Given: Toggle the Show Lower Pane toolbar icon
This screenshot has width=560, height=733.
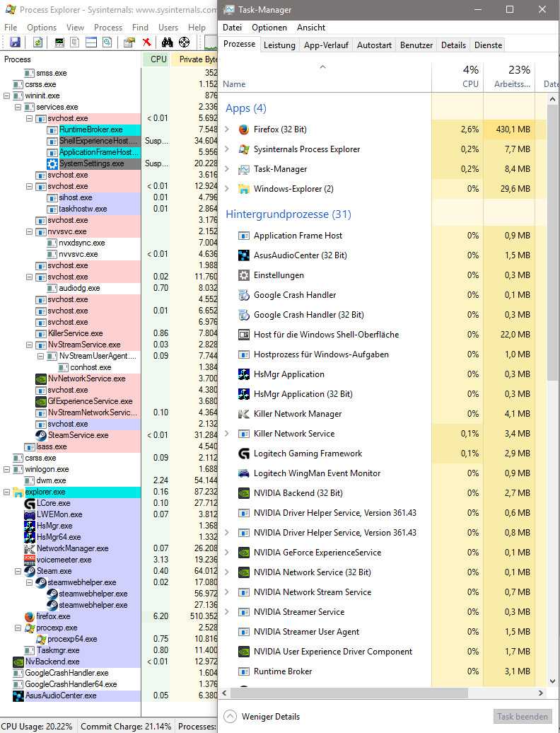Looking at the screenshot, I should (x=91, y=42).
